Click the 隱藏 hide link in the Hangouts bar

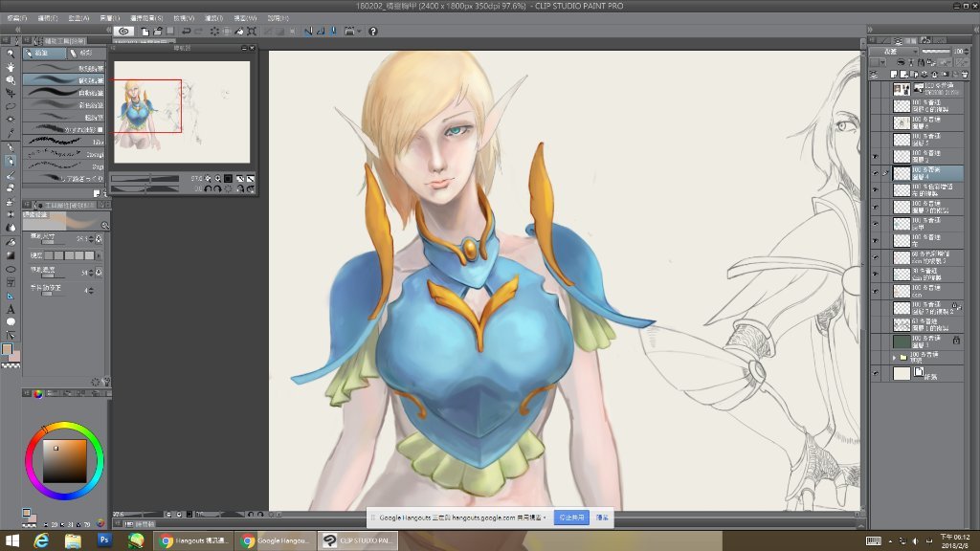pyautogui.click(x=603, y=518)
